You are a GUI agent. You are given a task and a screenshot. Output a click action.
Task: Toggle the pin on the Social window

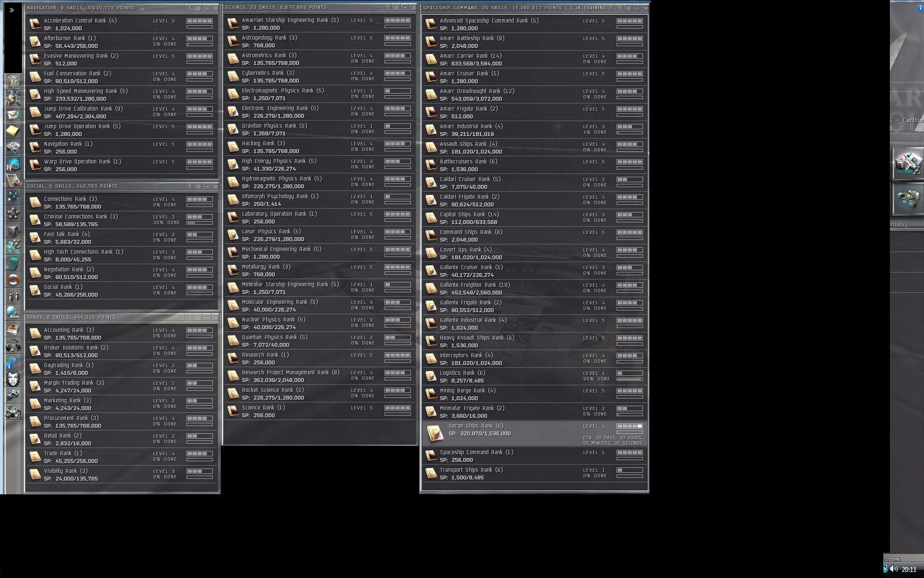pos(190,186)
